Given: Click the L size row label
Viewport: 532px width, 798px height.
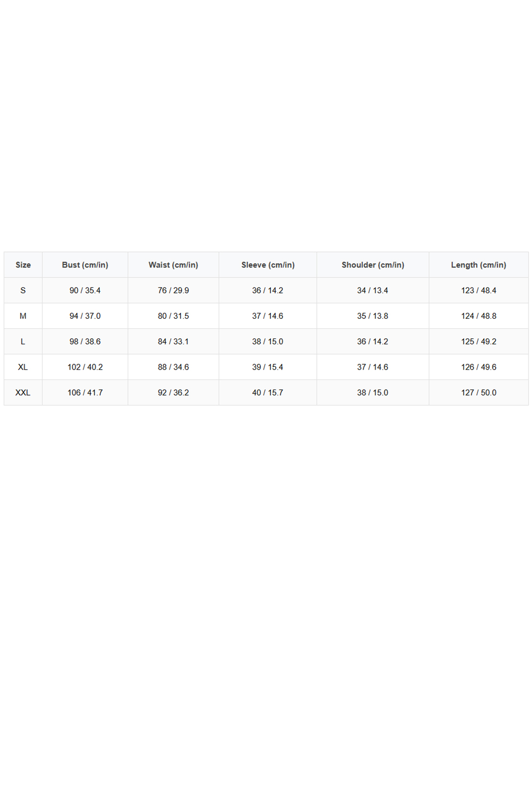Looking at the screenshot, I should click(x=23, y=341).
